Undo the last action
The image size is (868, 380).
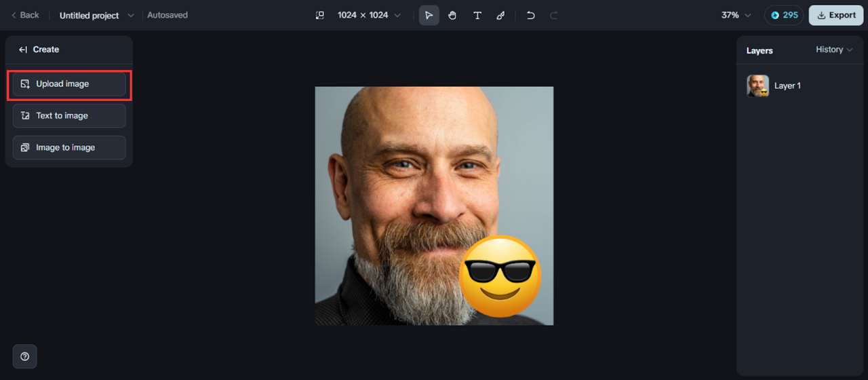click(x=531, y=15)
